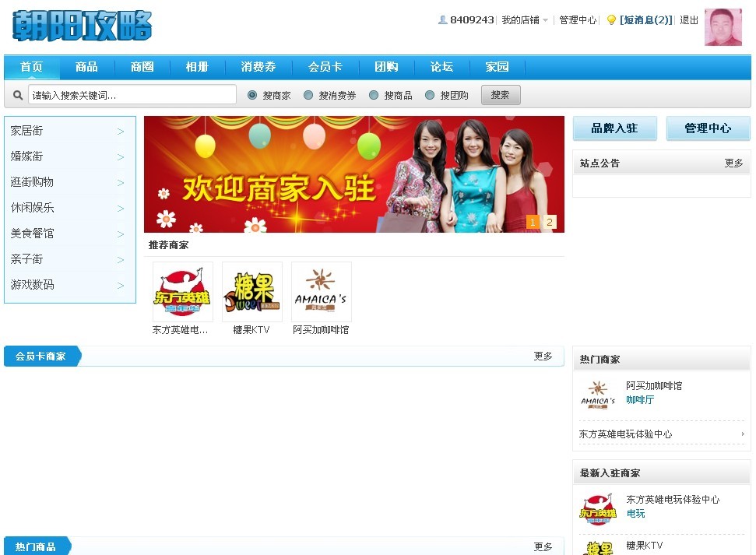Image resolution: width=756 pixels, height=555 pixels.
Task: Open the 消费券 nav tab
Action: (x=258, y=66)
